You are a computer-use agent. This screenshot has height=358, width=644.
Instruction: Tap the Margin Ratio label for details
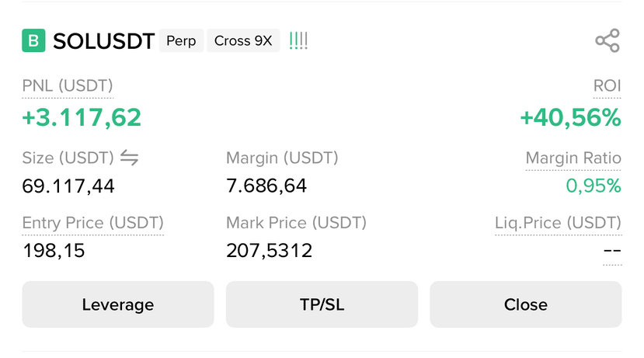(x=573, y=158)
